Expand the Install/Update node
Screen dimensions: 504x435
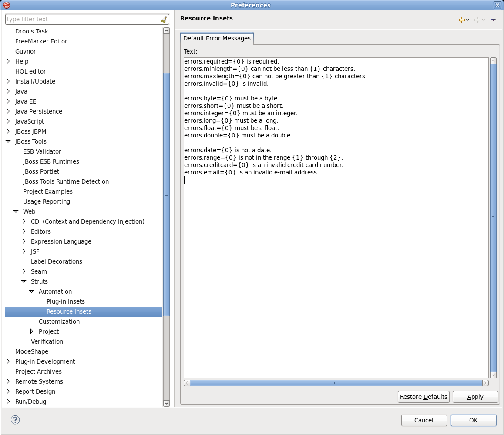(8, 81)
